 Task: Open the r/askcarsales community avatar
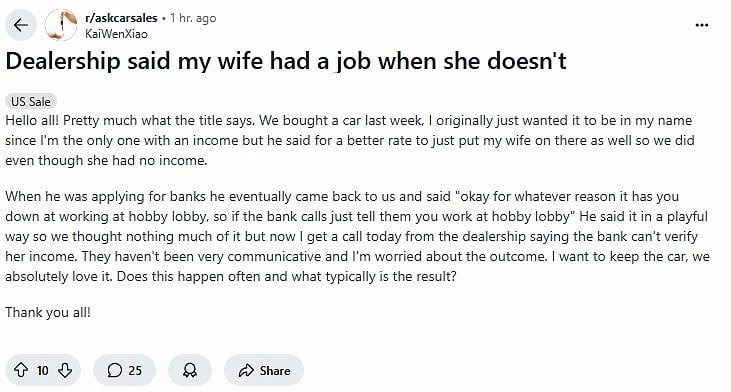61,25
